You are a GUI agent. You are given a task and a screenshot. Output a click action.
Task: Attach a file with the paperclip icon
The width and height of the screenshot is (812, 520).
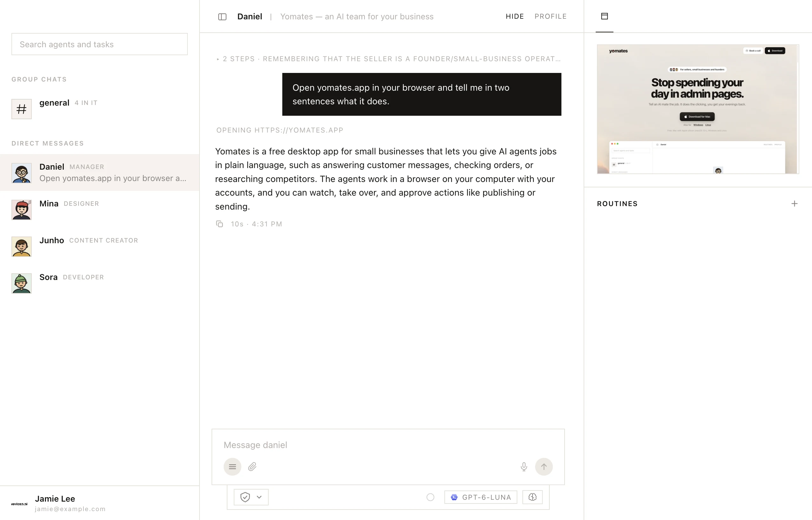252,467
